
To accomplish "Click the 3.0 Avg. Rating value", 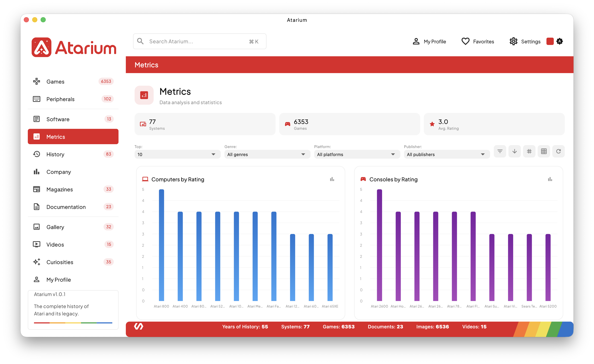I will click(443, 122).
